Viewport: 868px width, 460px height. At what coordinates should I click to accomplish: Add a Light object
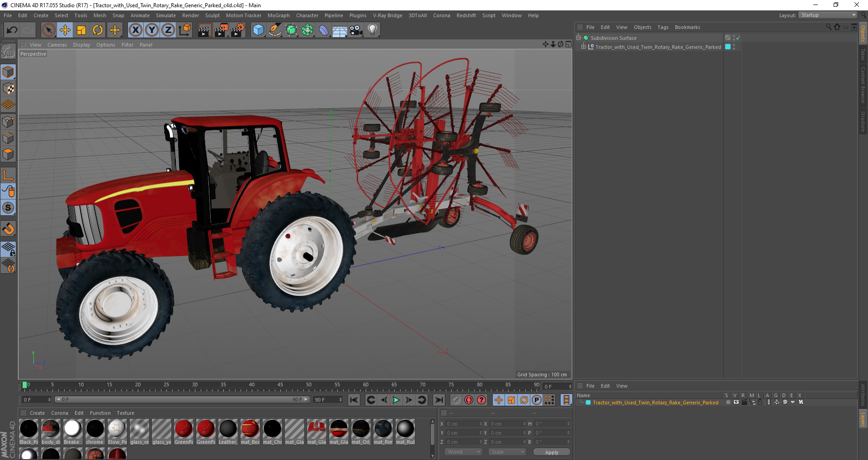(373, 30)
